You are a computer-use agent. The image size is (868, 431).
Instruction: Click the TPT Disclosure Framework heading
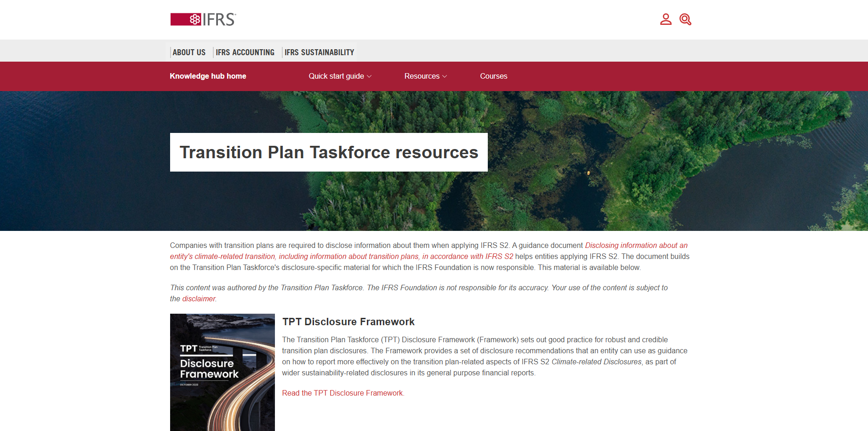348,322
